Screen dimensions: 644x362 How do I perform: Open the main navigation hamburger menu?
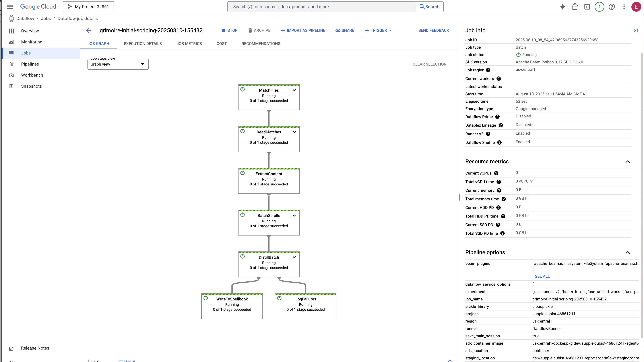pos(10,7)
